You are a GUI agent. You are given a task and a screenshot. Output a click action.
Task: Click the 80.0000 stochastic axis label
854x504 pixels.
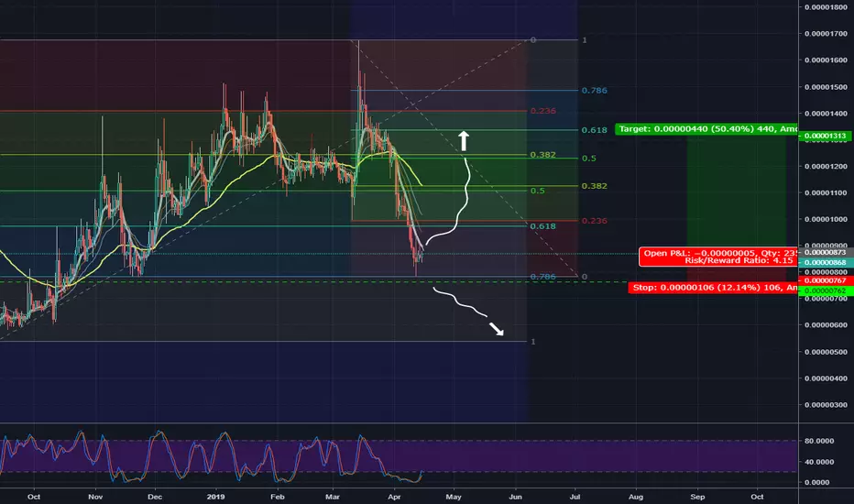[x=819, y=441]
